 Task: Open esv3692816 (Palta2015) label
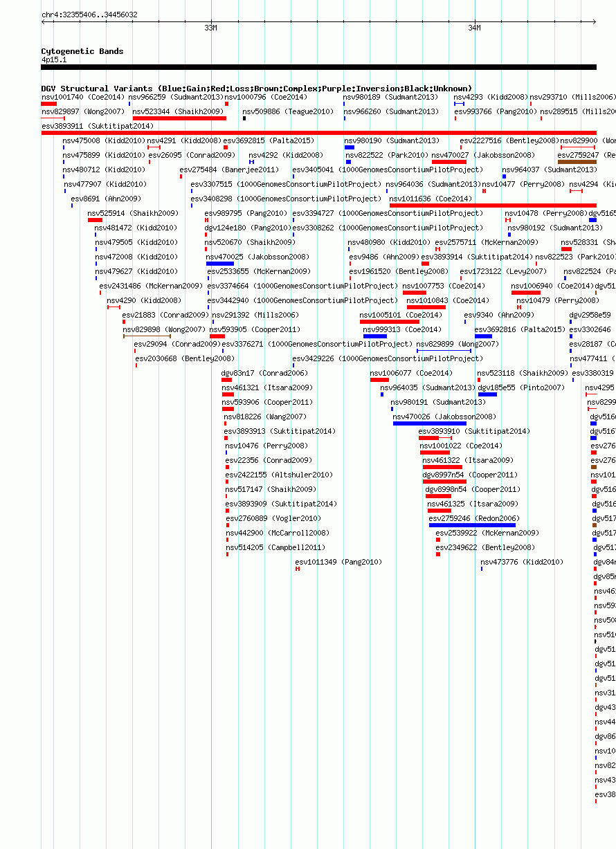[x=520, y=329]
